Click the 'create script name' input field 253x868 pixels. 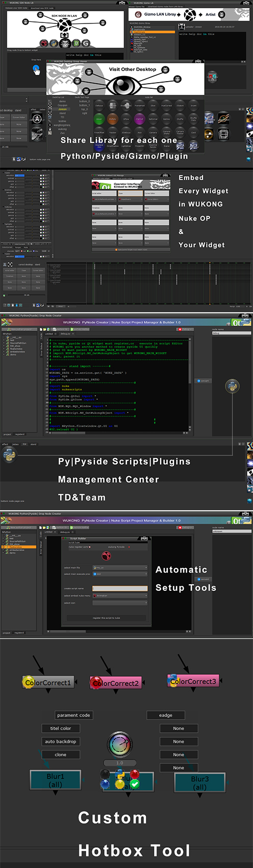[120, 588]
